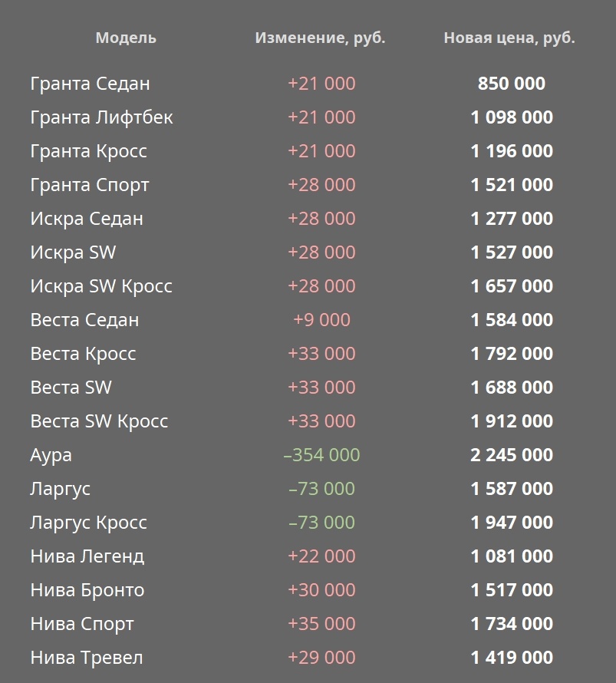
Task: Click the "Новая цена, руб." column header
Action: click(509, 38)
